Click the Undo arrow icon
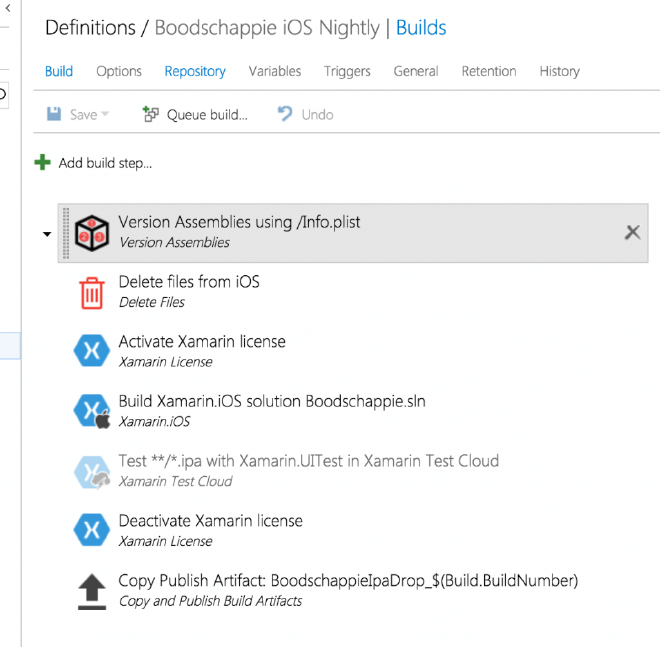 point(285,114)
